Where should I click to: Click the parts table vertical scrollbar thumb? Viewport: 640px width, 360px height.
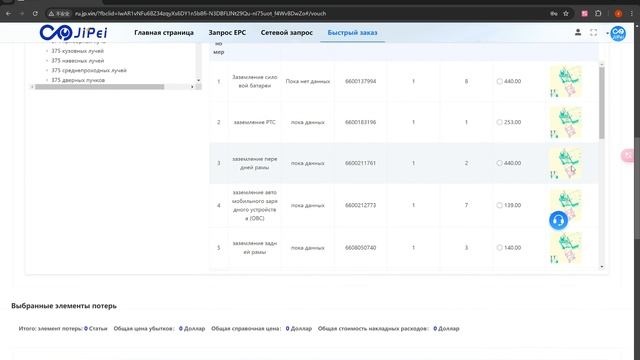[602, 103]
